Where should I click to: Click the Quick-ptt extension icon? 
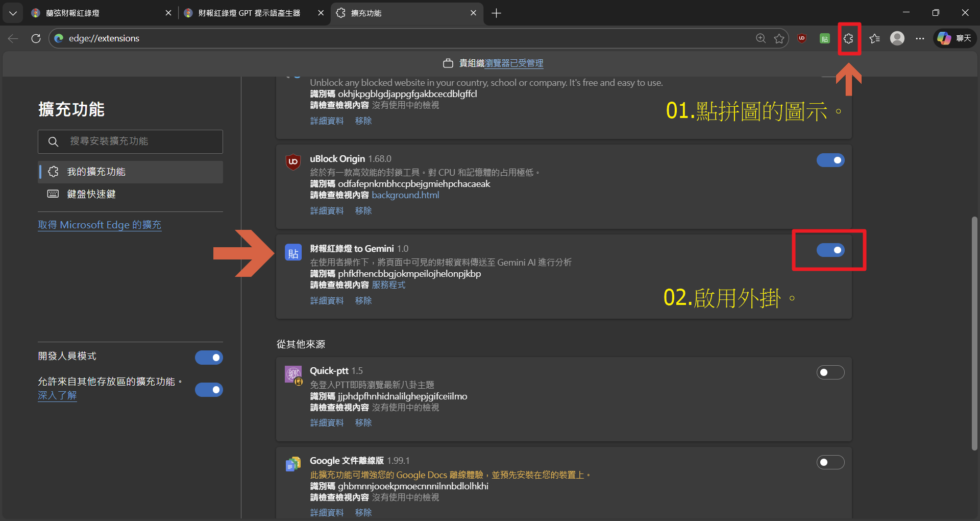coord(293,375)
